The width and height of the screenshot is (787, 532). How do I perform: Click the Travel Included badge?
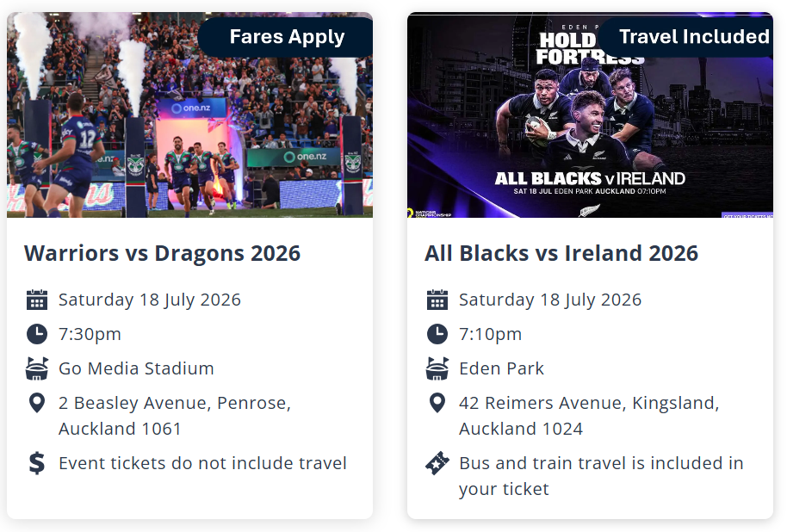[x=686, y=37]
